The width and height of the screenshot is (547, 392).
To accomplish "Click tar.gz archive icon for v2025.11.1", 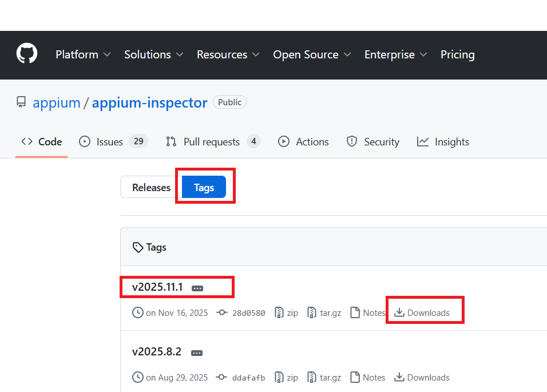I will [x=312, y=312].
